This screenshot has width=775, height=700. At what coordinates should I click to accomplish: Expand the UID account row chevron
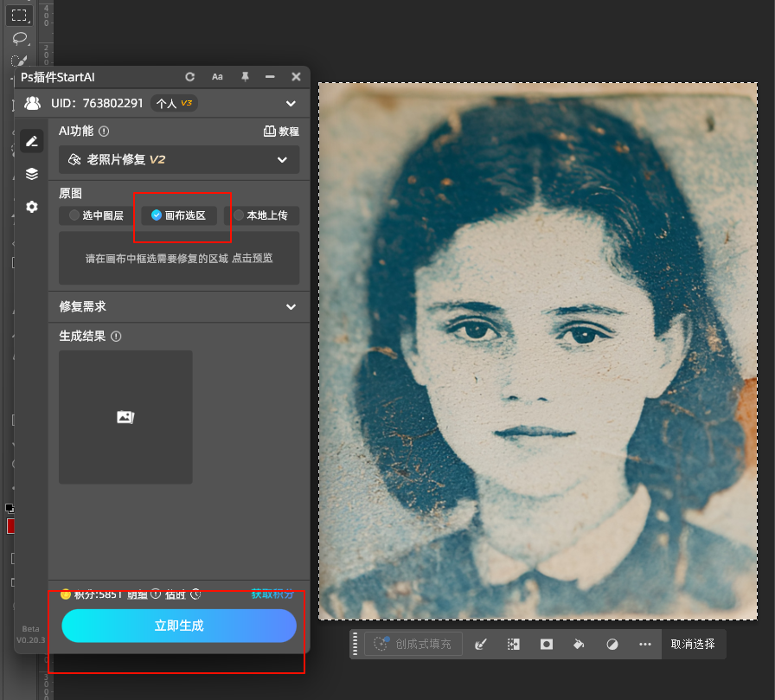pos(291,104)
